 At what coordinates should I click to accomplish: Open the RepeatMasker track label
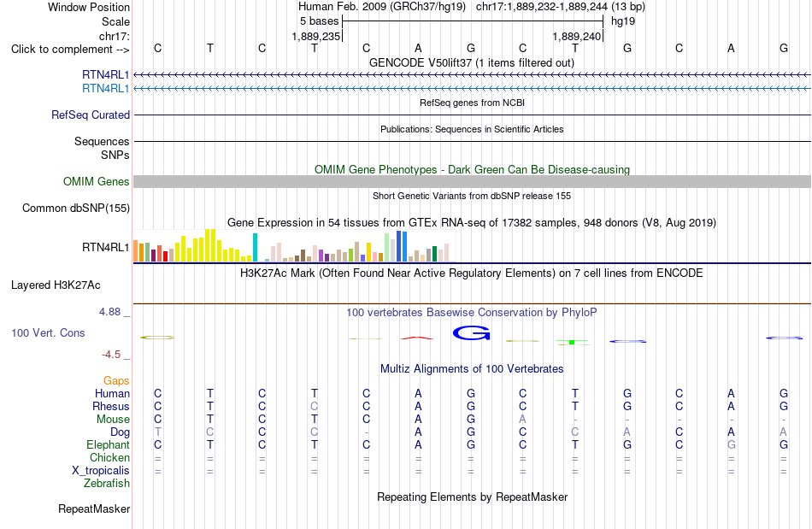[94, 508]
